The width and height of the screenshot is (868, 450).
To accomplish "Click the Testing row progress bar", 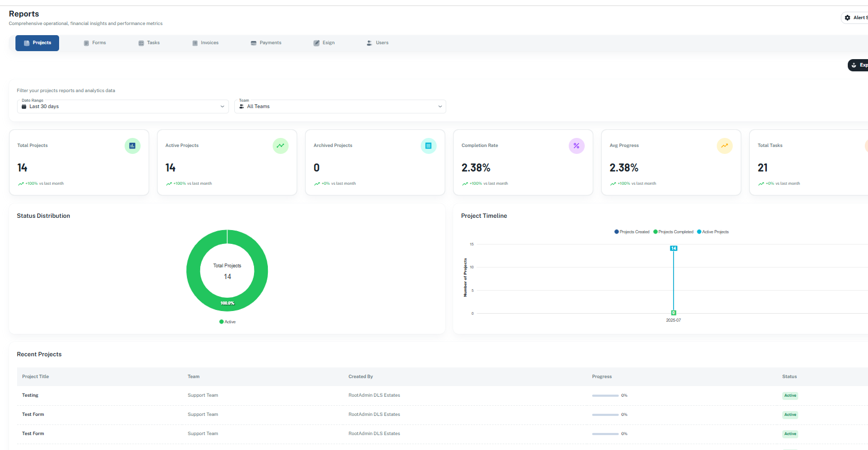I will pyautogui.click(x=605, y=396).
